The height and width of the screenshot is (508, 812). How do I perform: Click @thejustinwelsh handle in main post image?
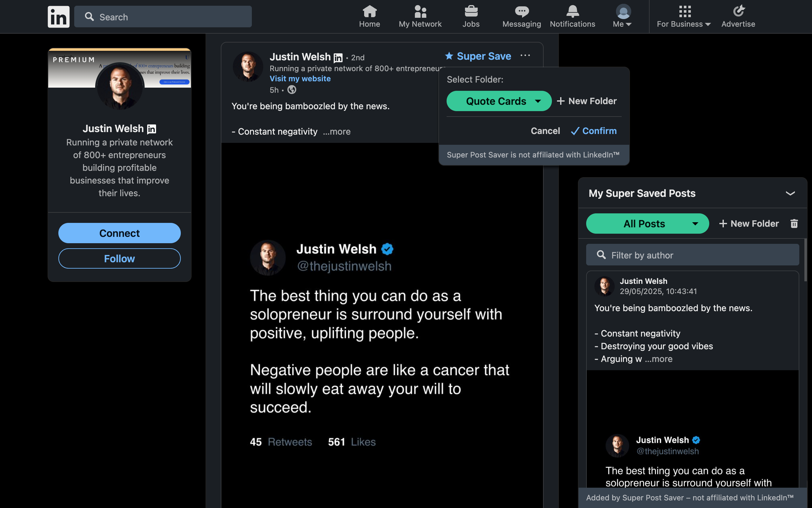(344, 266)
